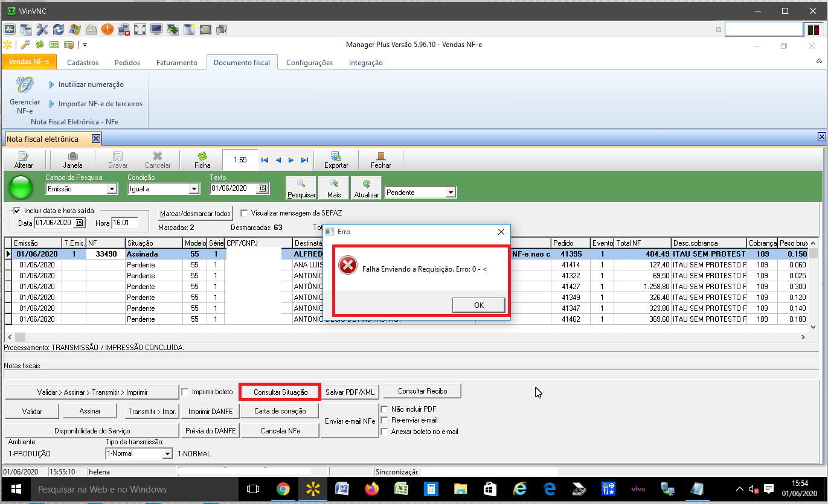
Task: Open Janela printer icon in toolbar
Action: pos(72,160)
